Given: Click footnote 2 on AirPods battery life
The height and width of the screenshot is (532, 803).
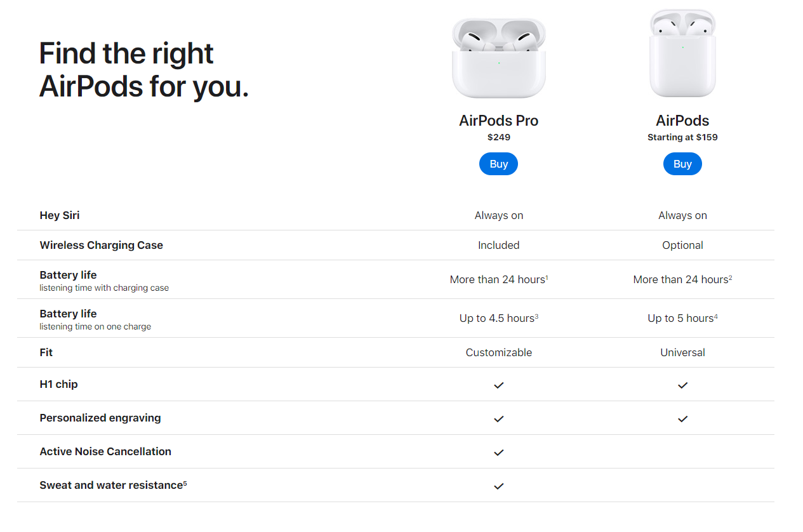Looking at the screenshot, I should [x=731, y=277].
